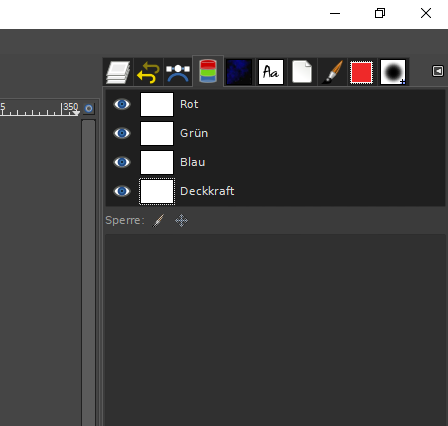Image resolution: width=448 pixels, height=426 pixels.
Task: Toggle visibility of the Grün channel
Action: point(122,133)
